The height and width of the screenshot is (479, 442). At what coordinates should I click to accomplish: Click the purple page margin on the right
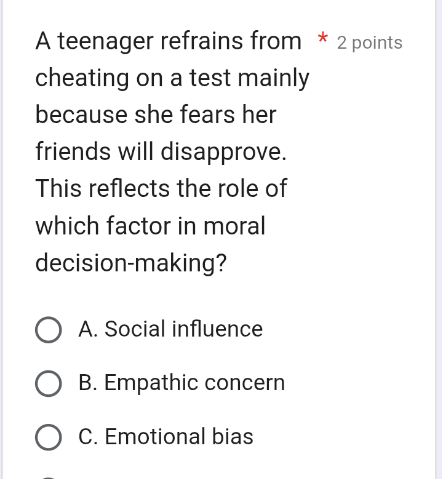(439, 239)
